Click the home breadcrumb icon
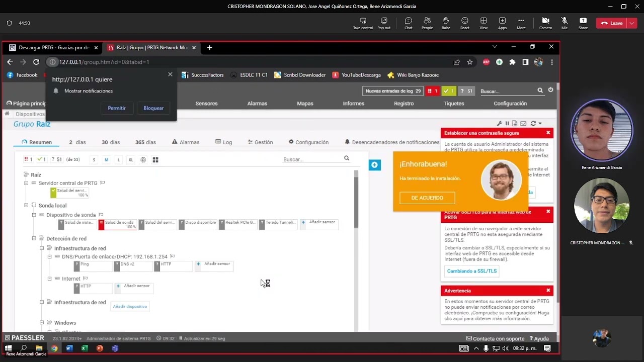The height and width of the screenshot is (362, 644). tap(7, 114)
